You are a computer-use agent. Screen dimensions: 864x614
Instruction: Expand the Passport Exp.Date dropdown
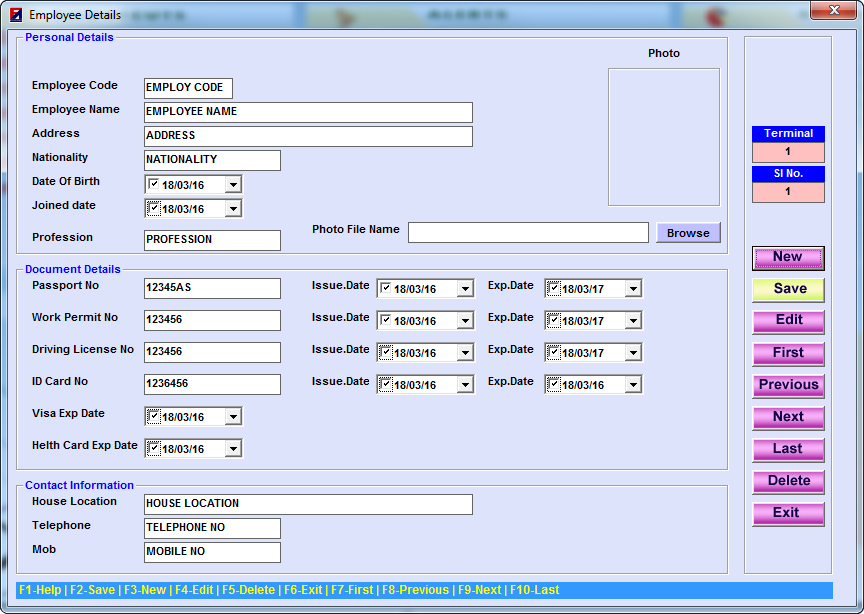click(x=632, y=289)
